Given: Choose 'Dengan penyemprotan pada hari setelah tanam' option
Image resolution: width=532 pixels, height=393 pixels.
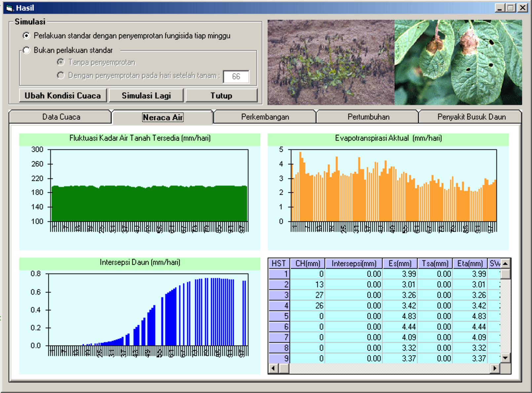Looking at the screenshot, I should coord(61,76).
